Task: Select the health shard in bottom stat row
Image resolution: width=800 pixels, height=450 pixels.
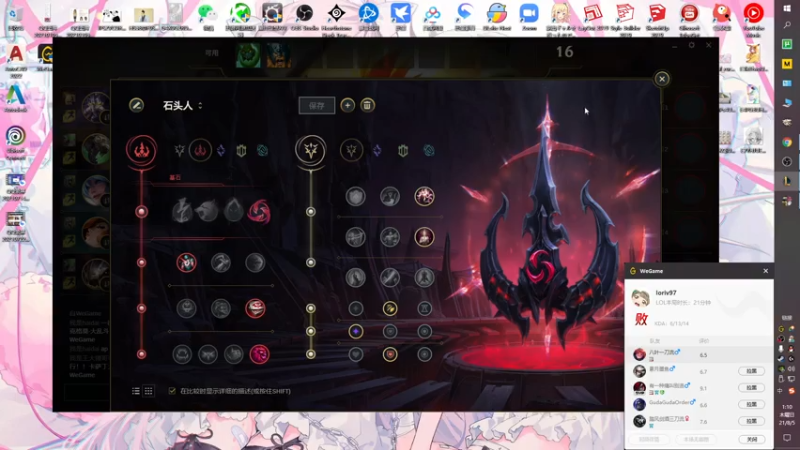Action: click(356, 354)
